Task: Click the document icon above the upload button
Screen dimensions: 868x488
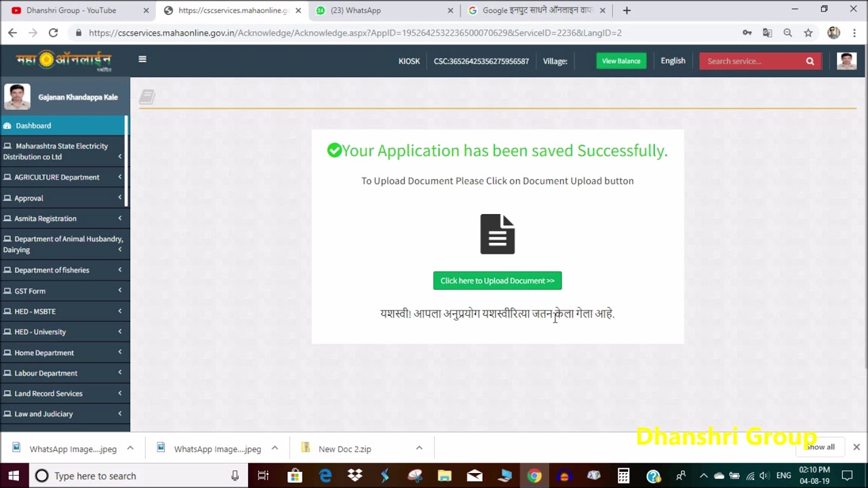Action: click(x=498, y=235)
